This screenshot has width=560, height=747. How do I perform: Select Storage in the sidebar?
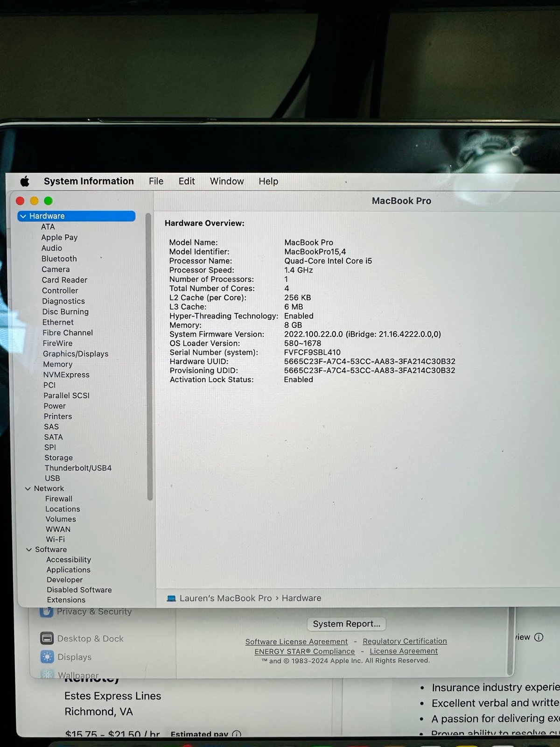(58, 458)
